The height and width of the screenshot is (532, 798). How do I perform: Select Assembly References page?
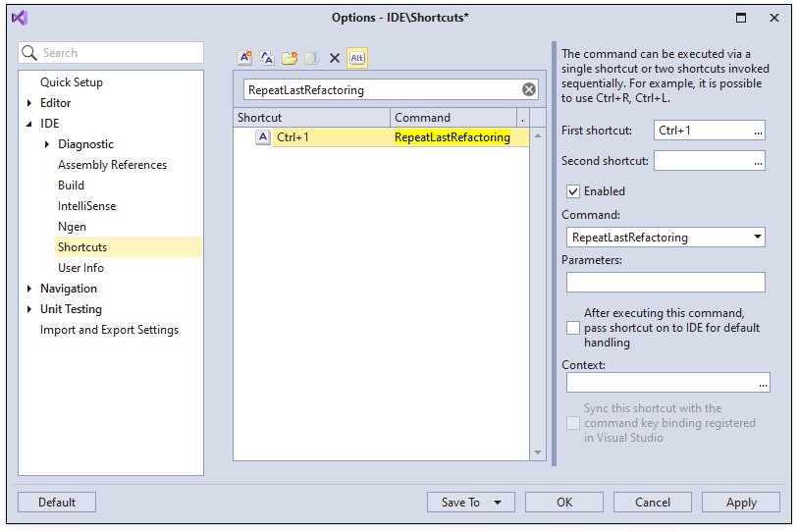coord(112,165)
